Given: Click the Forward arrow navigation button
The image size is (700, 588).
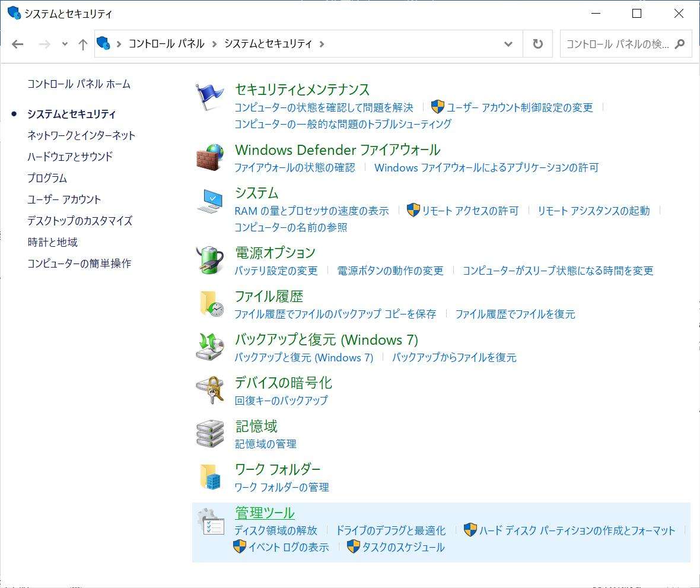Looking at the screenshot, I should point(44,44).
